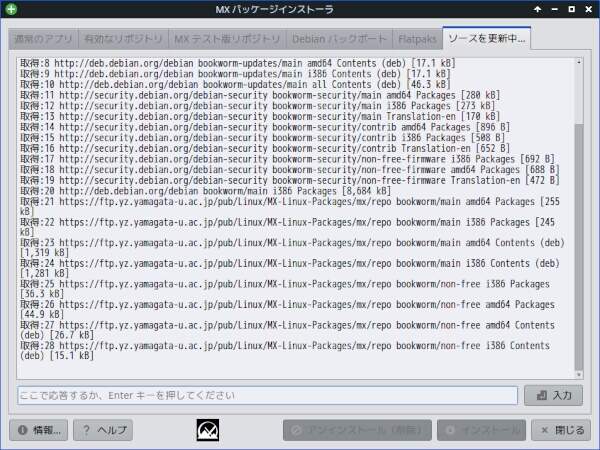Click the keep-above arrow in the title bar

point(538,10)
